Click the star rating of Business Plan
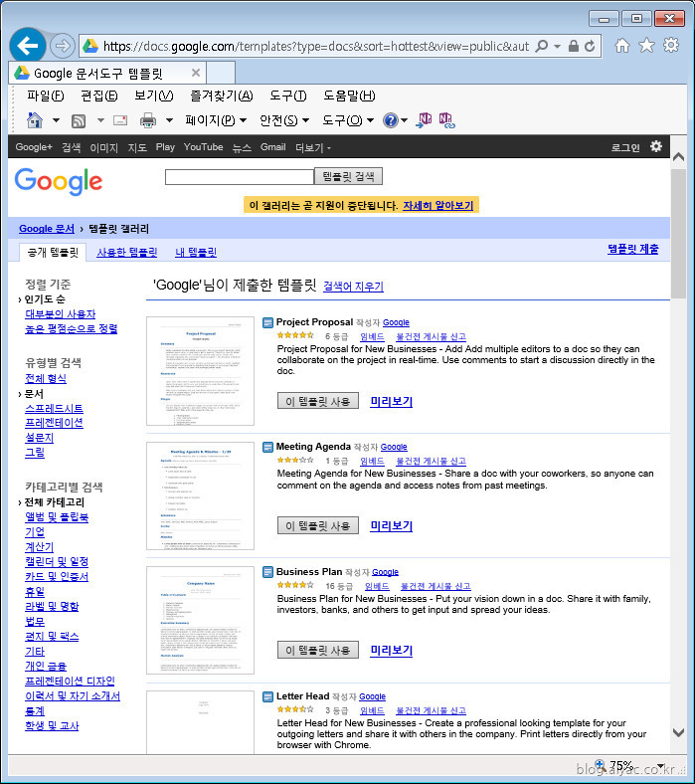The image size is (695, 784). pyautogui.click(x=295, y=585)
